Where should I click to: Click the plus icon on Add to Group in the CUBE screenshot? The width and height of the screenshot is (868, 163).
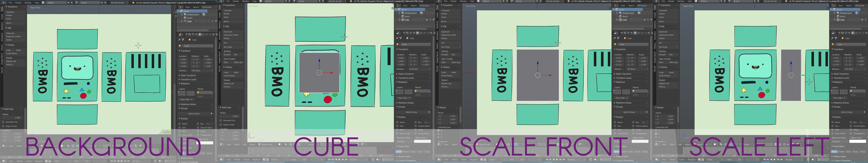[429, 112]
